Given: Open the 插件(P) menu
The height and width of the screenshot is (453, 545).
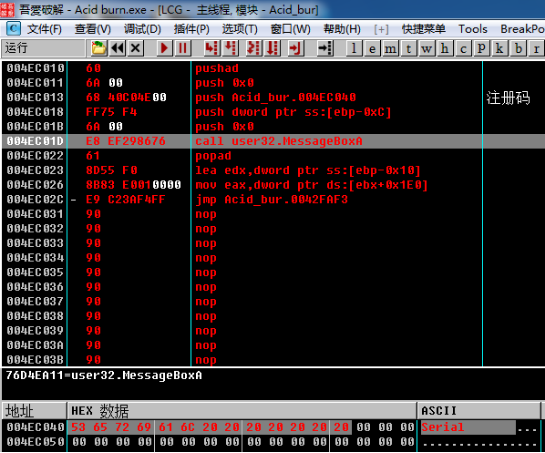Looking at the screenshot, I should point(192,29).
